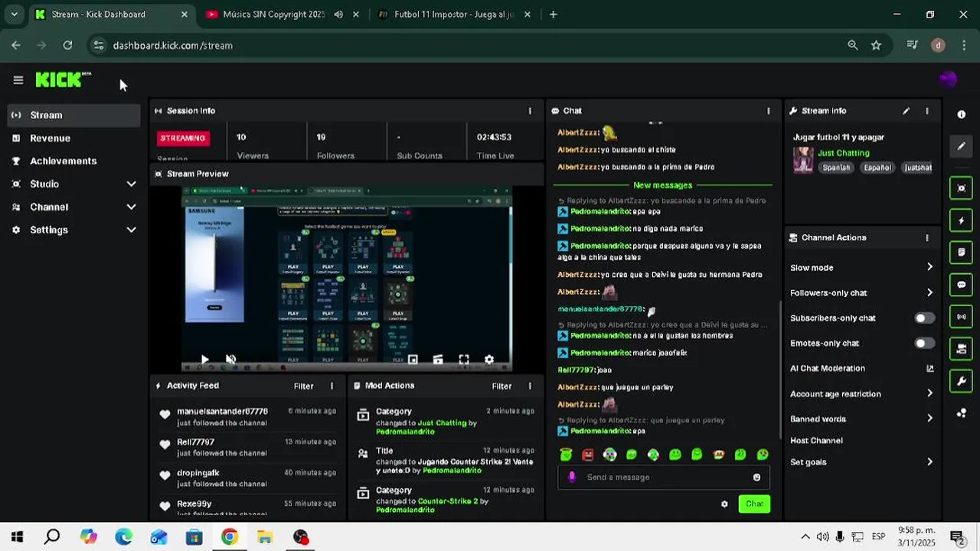The width and height of the screenshot is (980, 551).
Task: Open Banned words settings
Action: click(x=862, y=419)
